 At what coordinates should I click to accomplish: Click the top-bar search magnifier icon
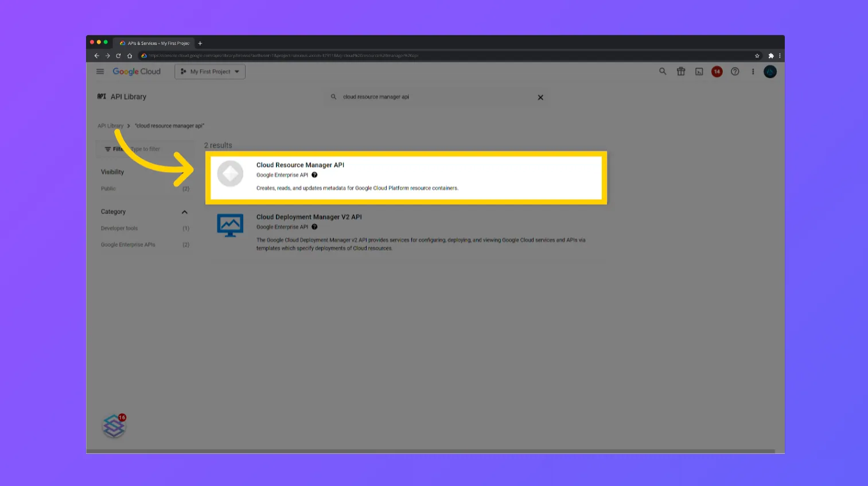[663, 72]
